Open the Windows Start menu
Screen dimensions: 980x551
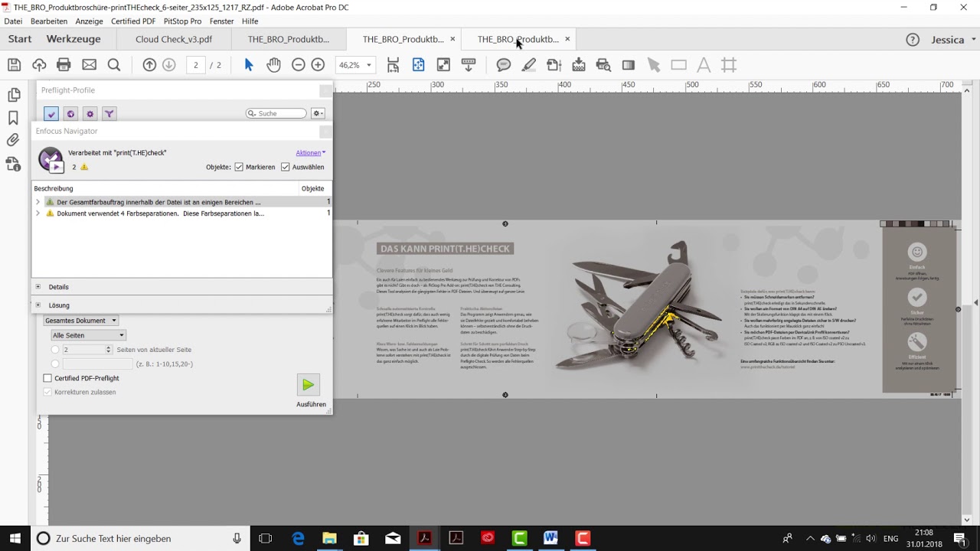pyautogui.click(x=15, y=539)
